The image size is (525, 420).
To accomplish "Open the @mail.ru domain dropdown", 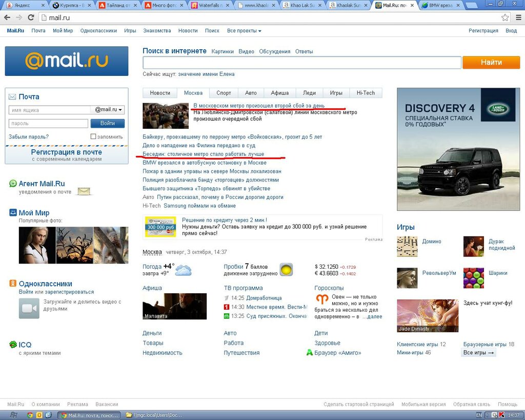I will 108,110.
